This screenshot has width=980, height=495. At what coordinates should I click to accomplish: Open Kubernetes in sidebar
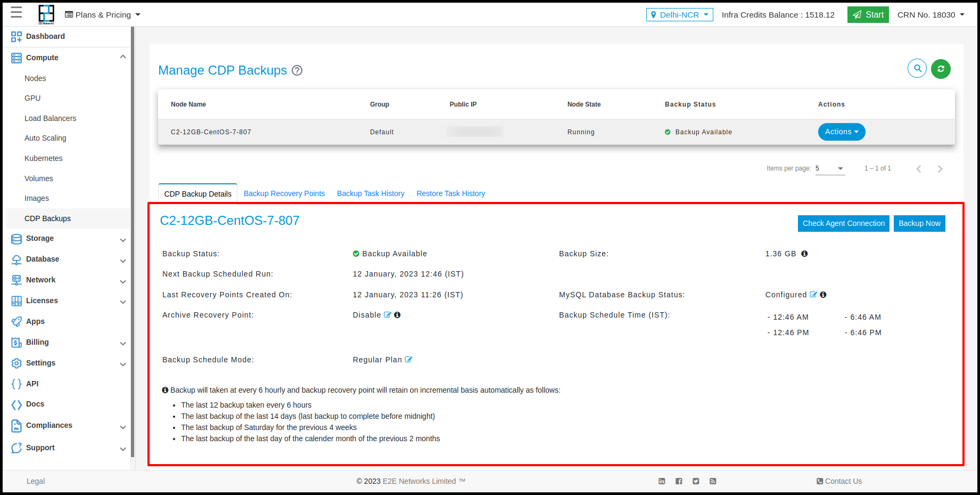(44, 158)
